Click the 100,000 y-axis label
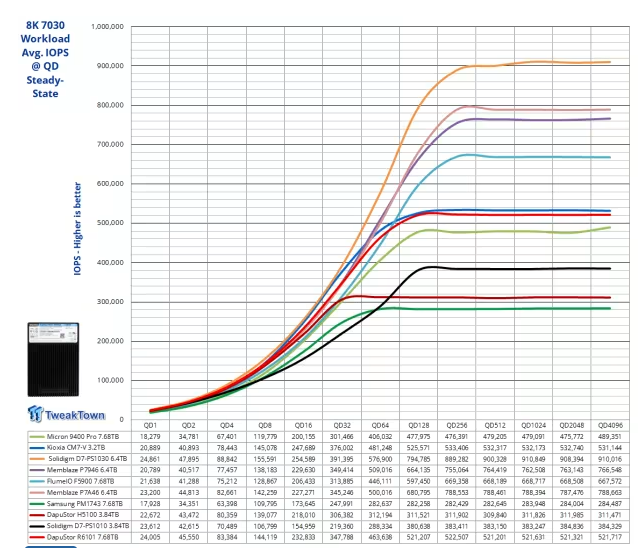 pos(110,380)
